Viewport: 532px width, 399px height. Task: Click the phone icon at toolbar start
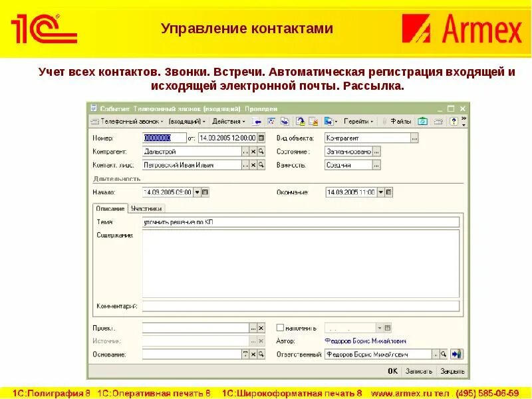coord(94,122)
